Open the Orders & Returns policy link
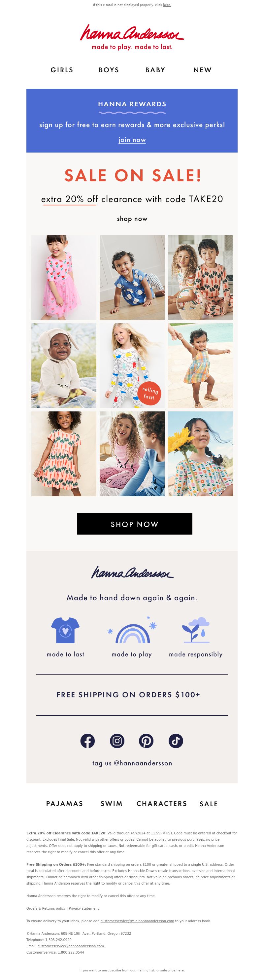This screenshot has height=980, width=264. tap(46, 908)
